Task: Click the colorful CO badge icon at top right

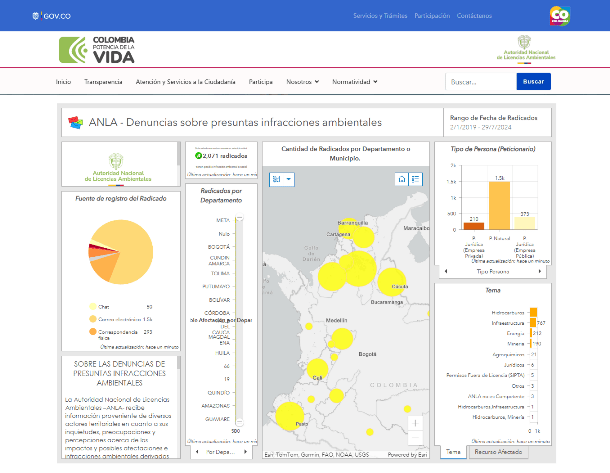Action: [x=559, y=16]
